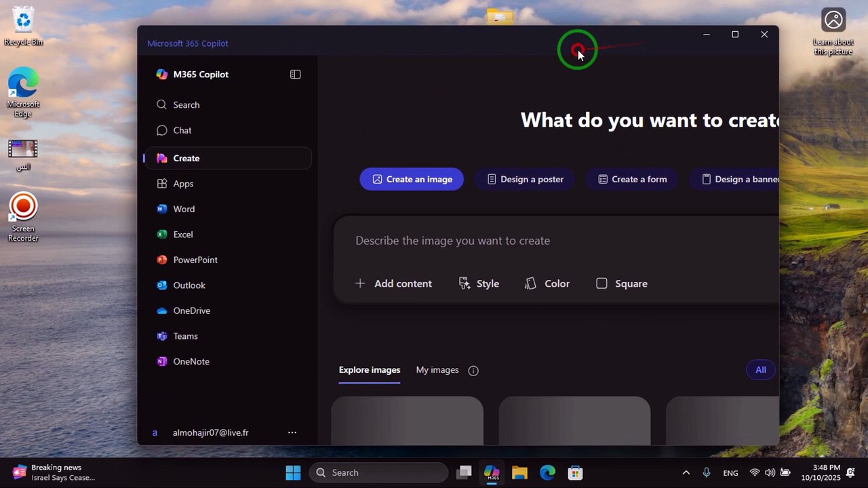Click the Microsoft 365 Copilot window title
868x488 pixels.
(x=188, y=43)
